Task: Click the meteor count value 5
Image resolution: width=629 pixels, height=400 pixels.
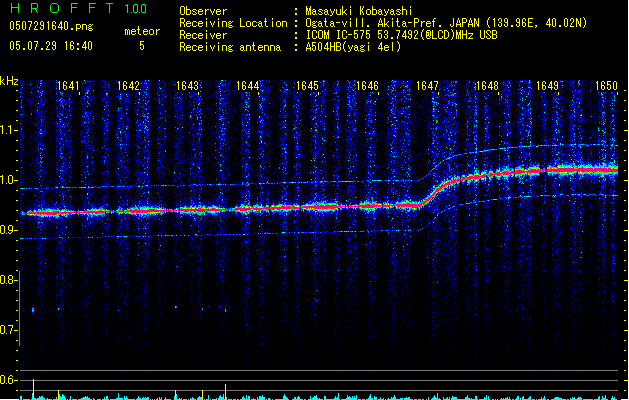Action: tap(141, 46)
